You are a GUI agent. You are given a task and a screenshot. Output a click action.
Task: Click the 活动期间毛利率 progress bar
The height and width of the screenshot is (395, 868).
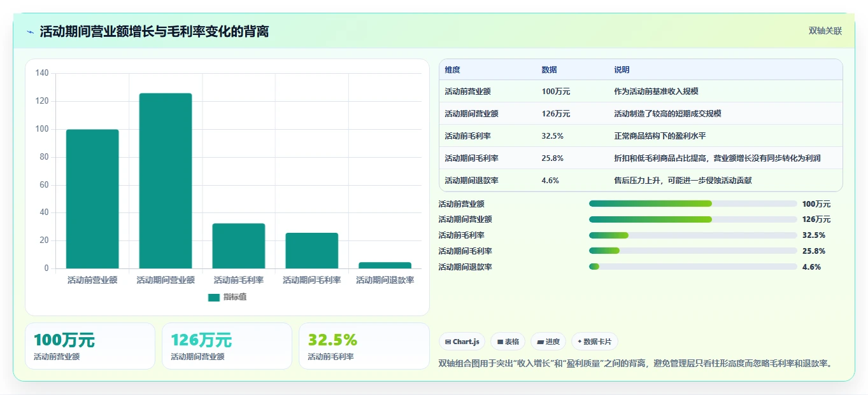pyautogui.click(x=693, y=251)
